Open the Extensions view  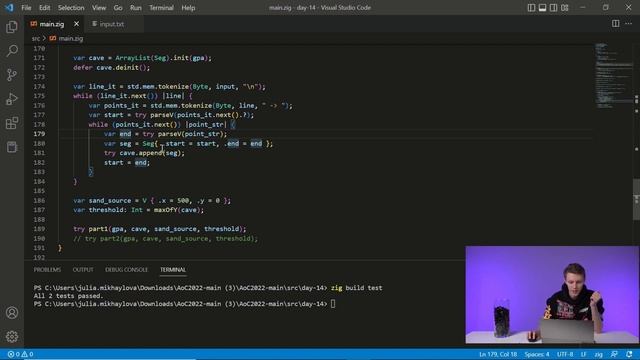pos(12,123)
